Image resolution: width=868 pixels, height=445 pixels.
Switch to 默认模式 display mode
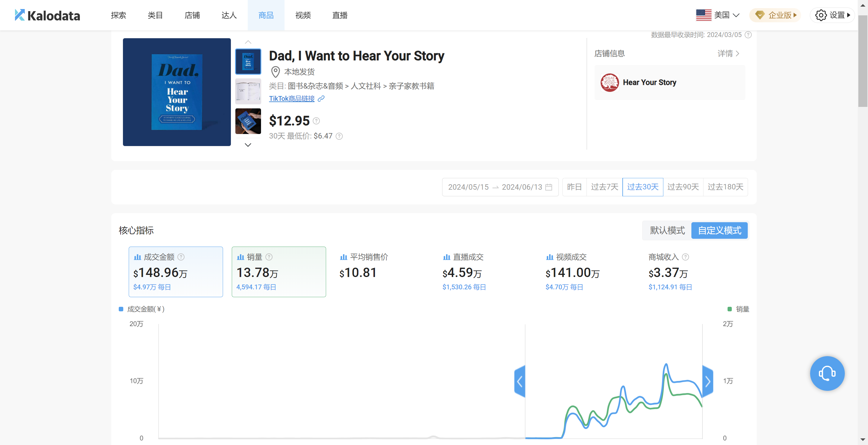[667, 230]
